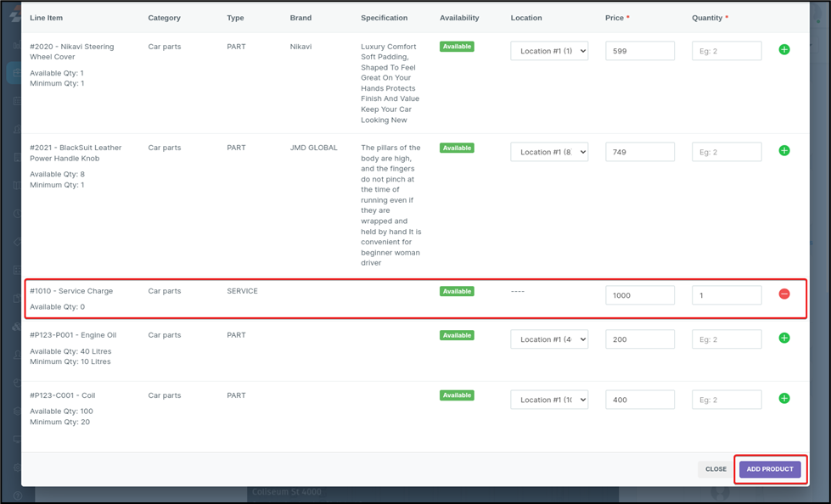Screen dimensions: 831x504
Task: Edit price field showing 599
Action: coord(640,51)
